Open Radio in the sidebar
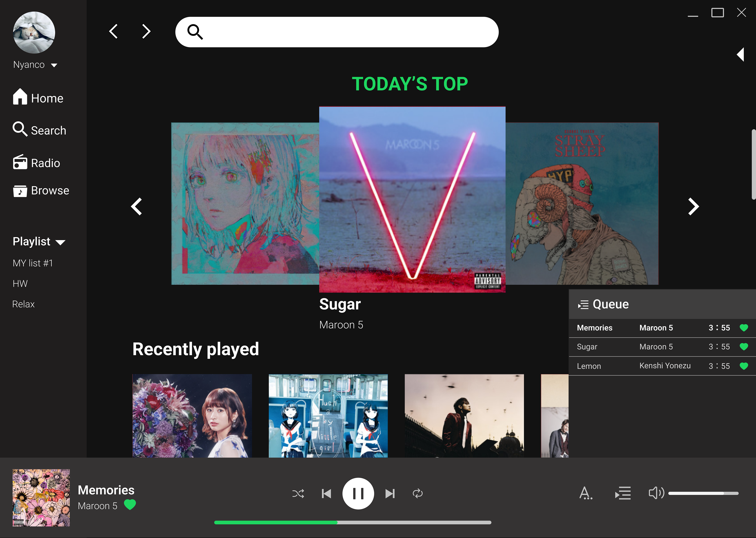756x538 pixels. 36,162
